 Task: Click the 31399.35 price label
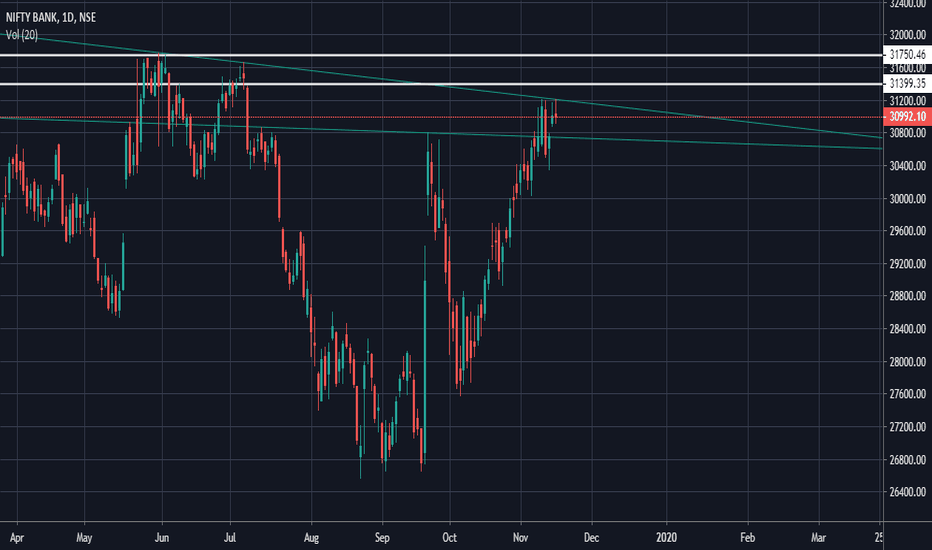(x=907, y=83)
